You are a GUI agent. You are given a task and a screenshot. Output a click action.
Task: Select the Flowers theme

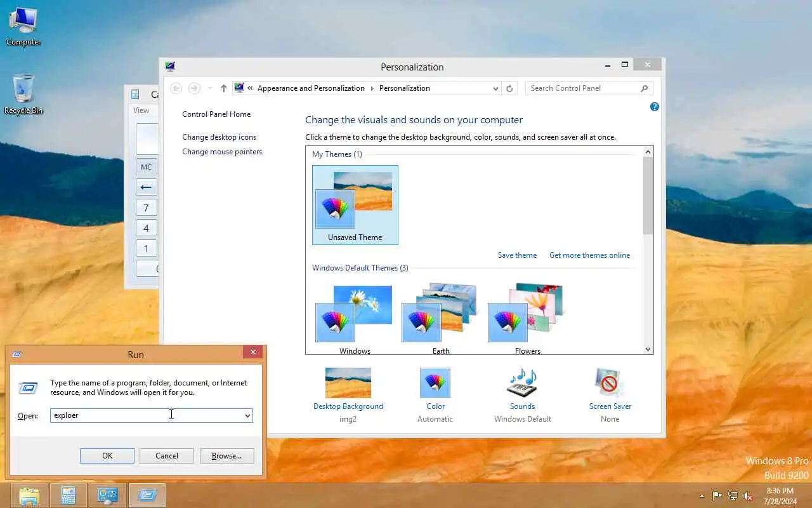pyautogui.click(x=527, y=318)
